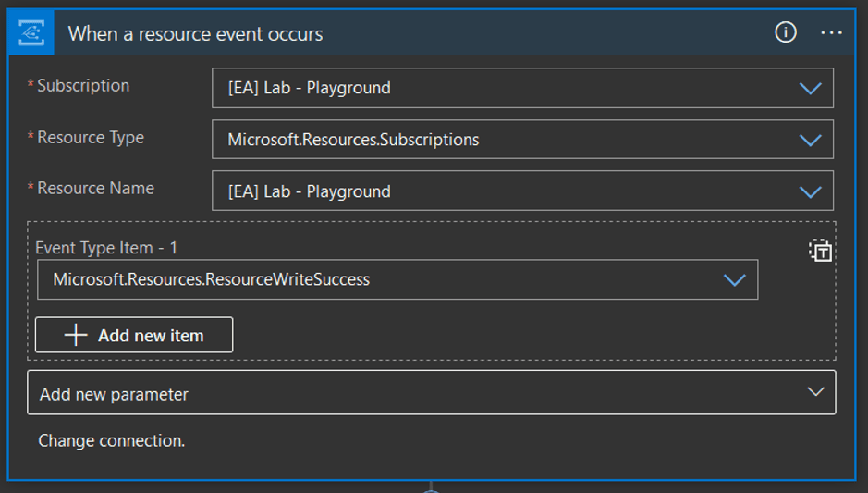
Task: Expand the Event Type Item chevron
Action: click(735, 279)
